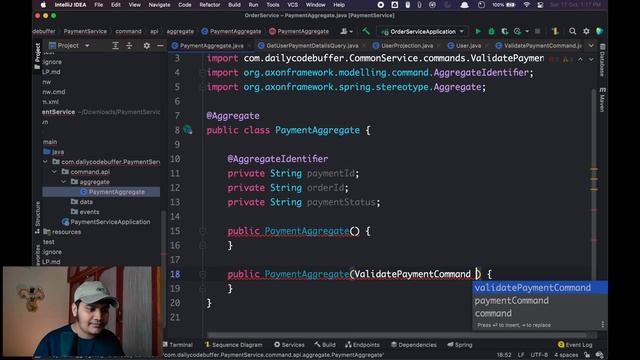Collapse the com.dailycodebuffer package tree node
This screenshot has height=360, width=640.
(46, 162)
